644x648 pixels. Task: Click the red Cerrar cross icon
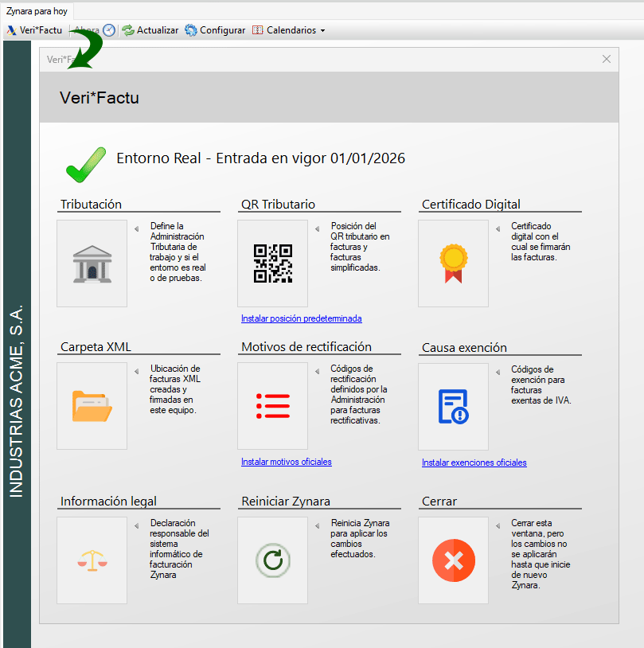(453, 560)
